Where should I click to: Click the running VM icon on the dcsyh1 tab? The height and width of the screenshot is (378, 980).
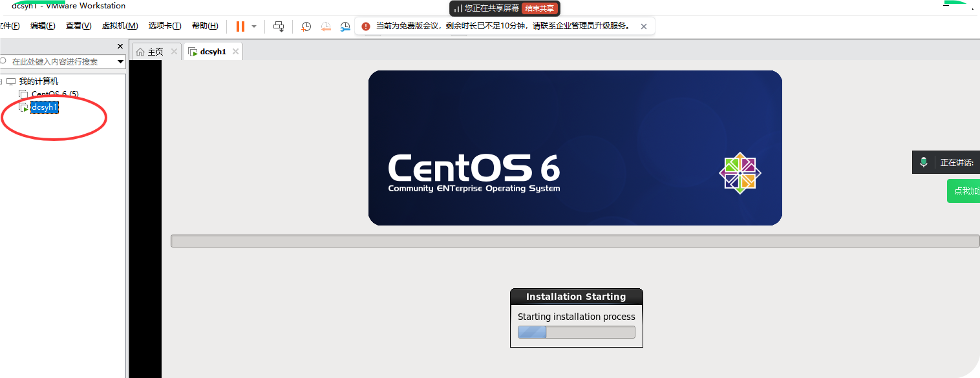pyautogui.click(x=192, y=52)
